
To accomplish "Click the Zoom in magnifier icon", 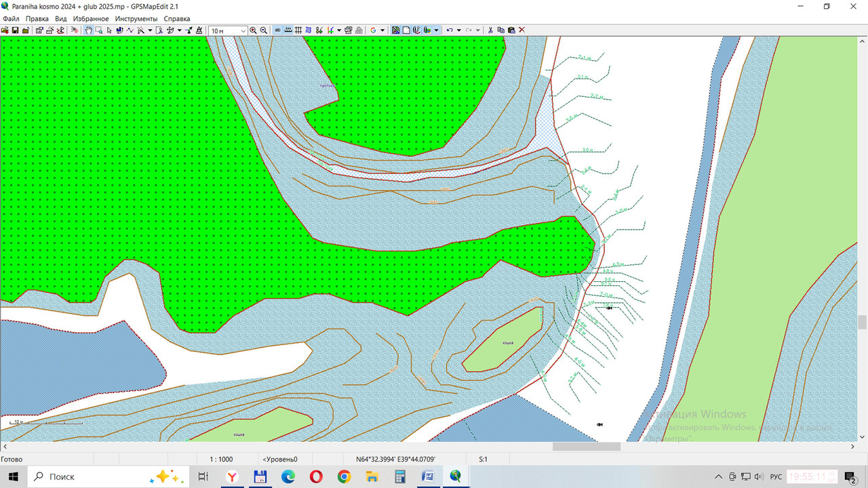I will [x=253, y=30].
